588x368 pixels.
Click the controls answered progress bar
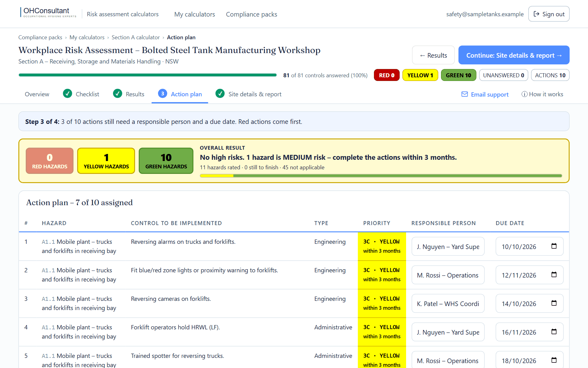point(148,75)
